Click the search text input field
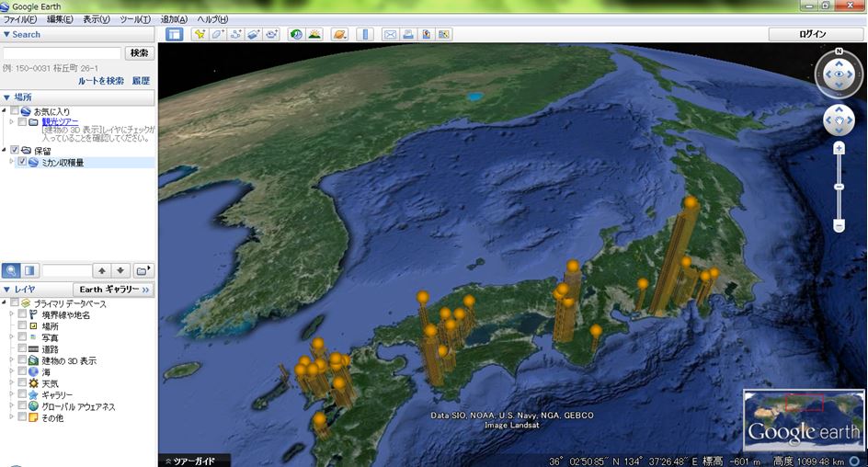868x467 pixels. pos(62,53)
